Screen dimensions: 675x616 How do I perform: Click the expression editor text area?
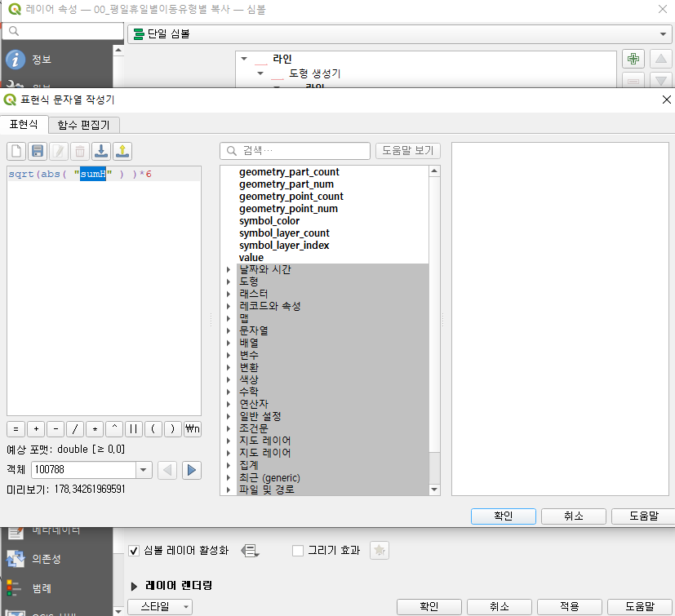click(x=104, y=291)
